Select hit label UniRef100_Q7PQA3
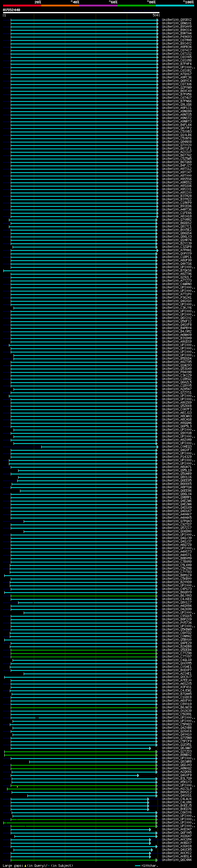 tap(176, 521)
